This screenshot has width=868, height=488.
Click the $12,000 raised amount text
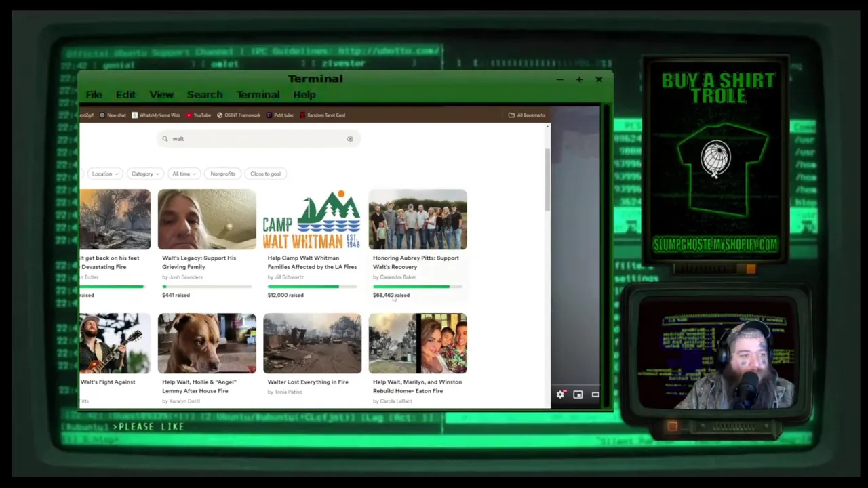285,296
